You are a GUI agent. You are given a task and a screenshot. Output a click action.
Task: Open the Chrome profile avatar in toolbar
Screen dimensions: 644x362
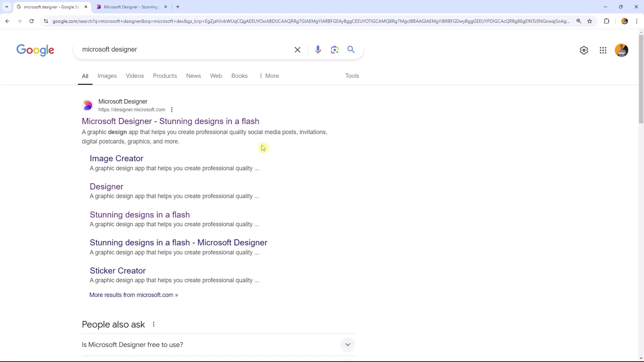[625, 21]
